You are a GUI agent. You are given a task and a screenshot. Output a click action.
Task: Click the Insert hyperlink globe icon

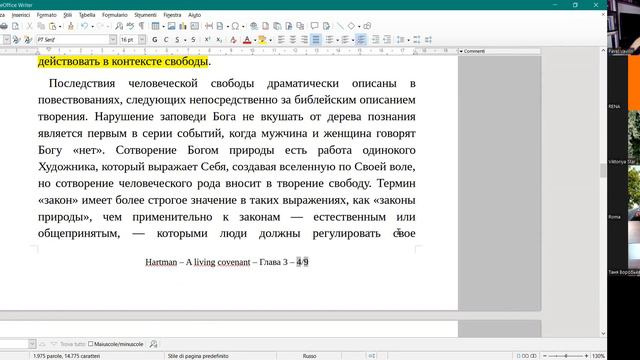(x=254, y=26)
